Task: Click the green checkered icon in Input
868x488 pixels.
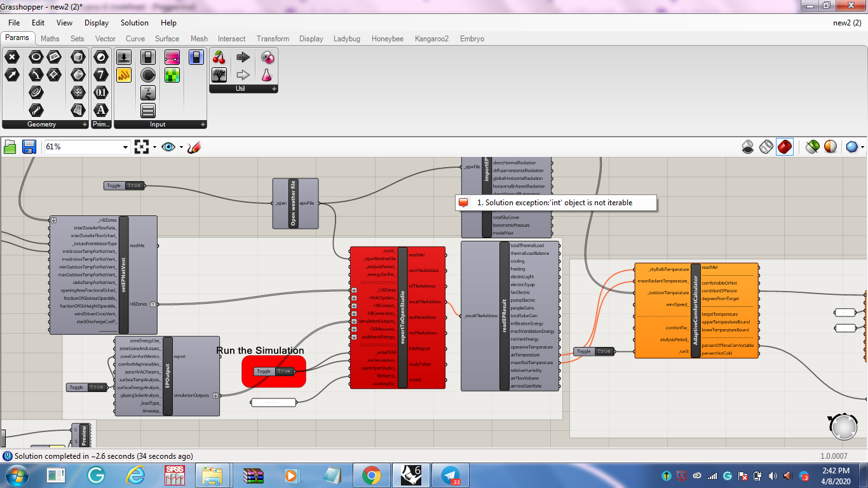Action: [x=172, y=75]
